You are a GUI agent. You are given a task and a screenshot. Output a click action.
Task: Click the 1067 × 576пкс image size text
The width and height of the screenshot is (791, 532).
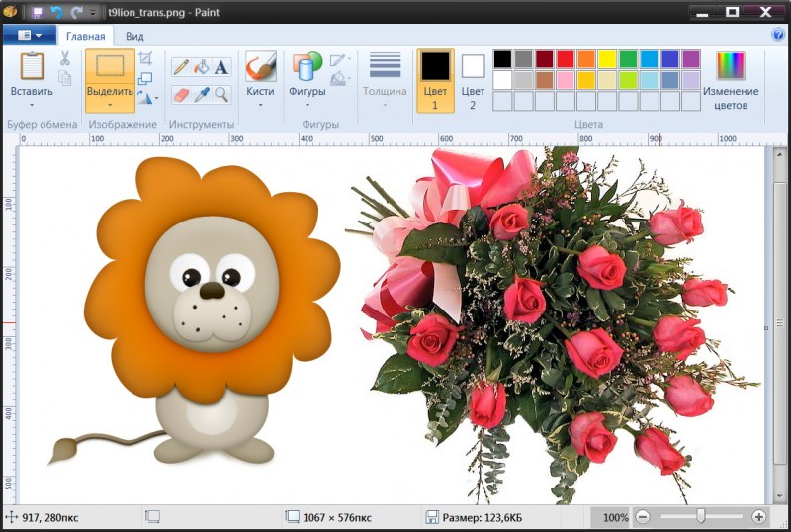click(x=337, y=517)
